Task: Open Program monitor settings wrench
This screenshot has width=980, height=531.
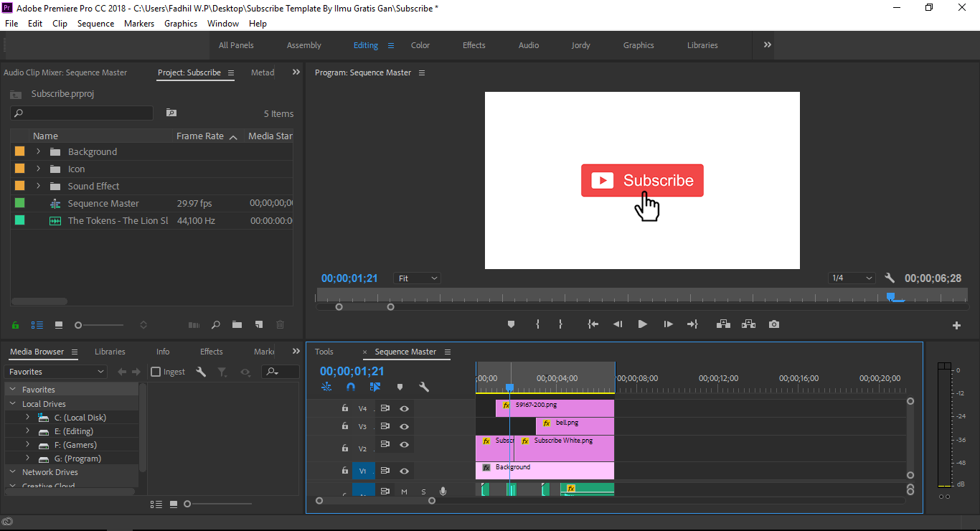Action: point(890,278)
